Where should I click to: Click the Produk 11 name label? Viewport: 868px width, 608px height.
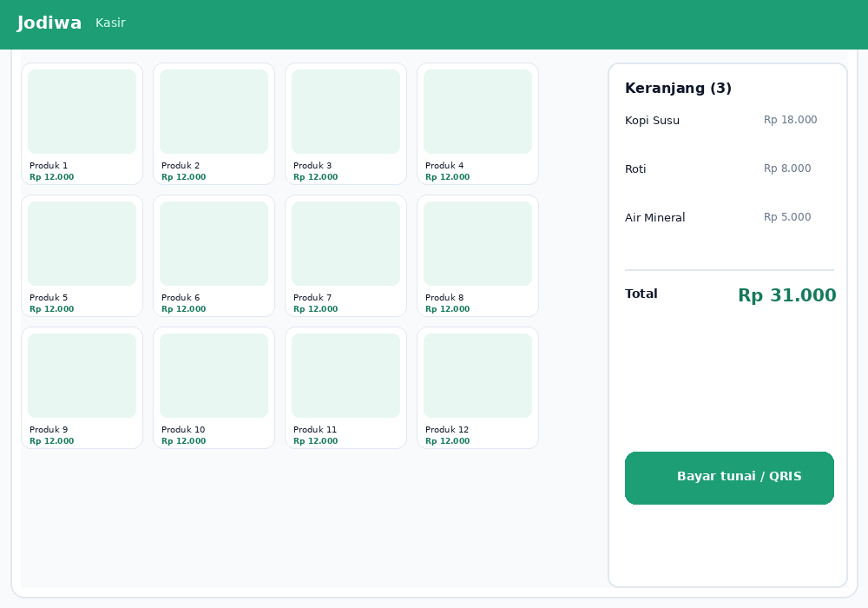click(x=315, y=430)
